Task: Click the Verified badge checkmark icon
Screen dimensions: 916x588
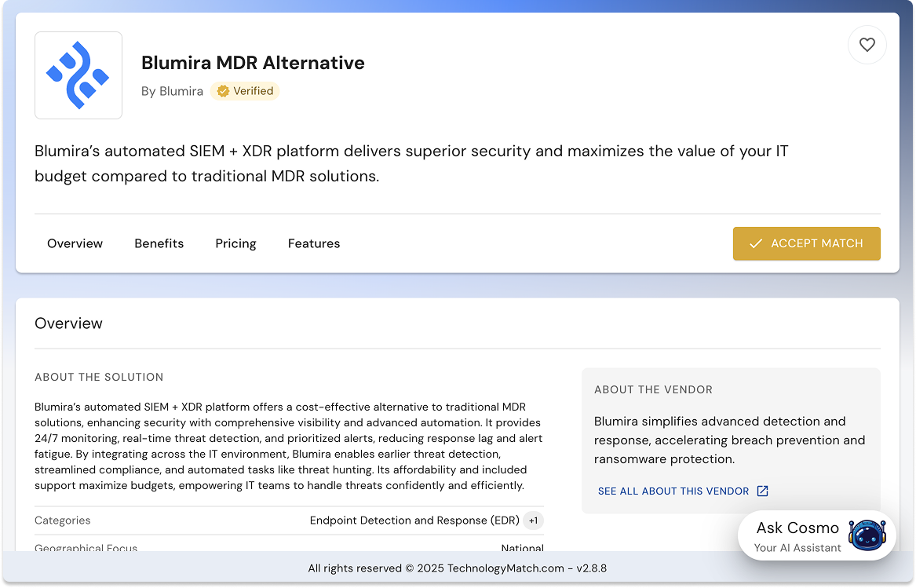Action: [223, 91]
